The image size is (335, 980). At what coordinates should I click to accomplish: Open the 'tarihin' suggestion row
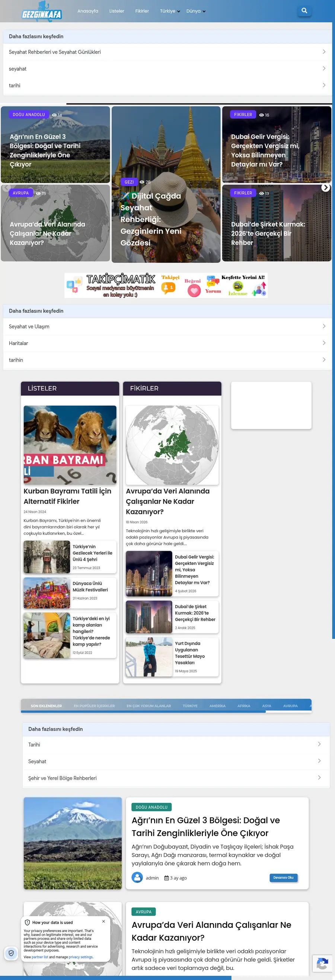coord(167,360)
